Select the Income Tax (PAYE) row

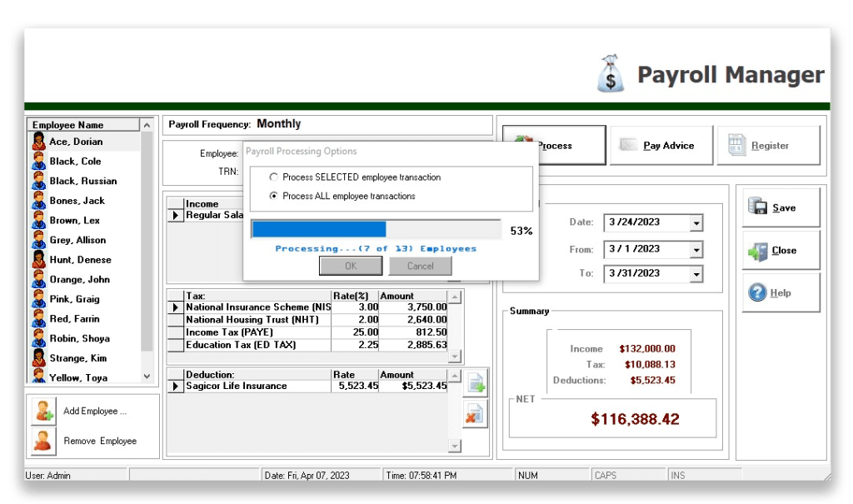(252, 332)
